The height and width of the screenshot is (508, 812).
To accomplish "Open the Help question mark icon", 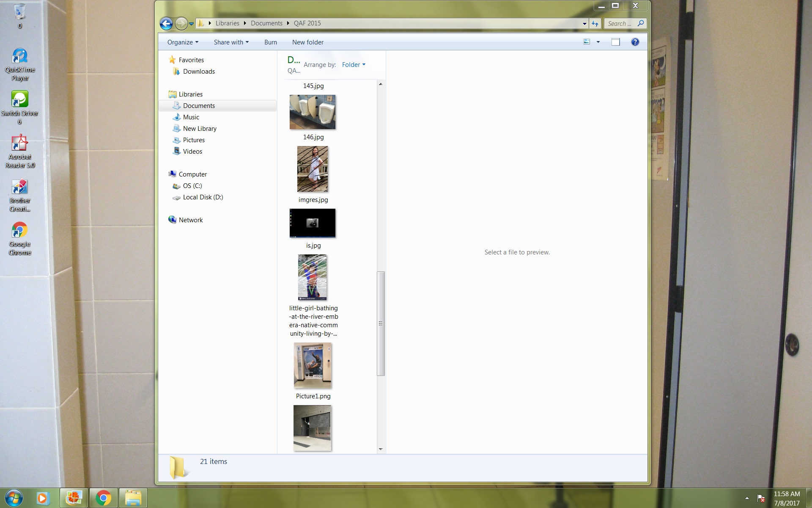I will click(635, 42).
